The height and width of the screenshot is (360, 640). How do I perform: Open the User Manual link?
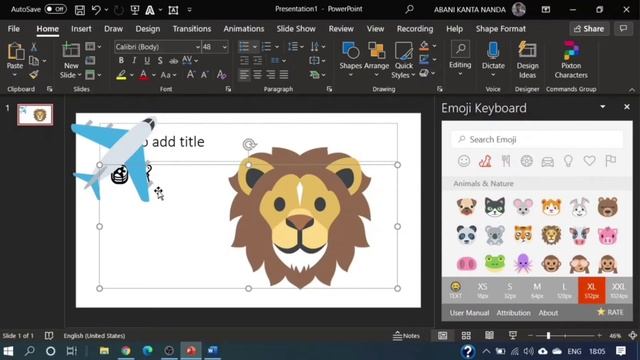coord(469,313)
